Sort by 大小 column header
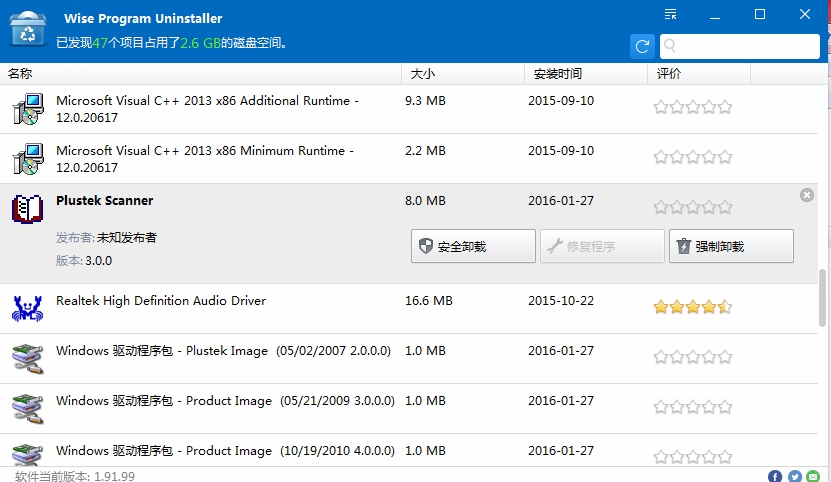The height and width of the screenshot is (482, 831). 463,74
